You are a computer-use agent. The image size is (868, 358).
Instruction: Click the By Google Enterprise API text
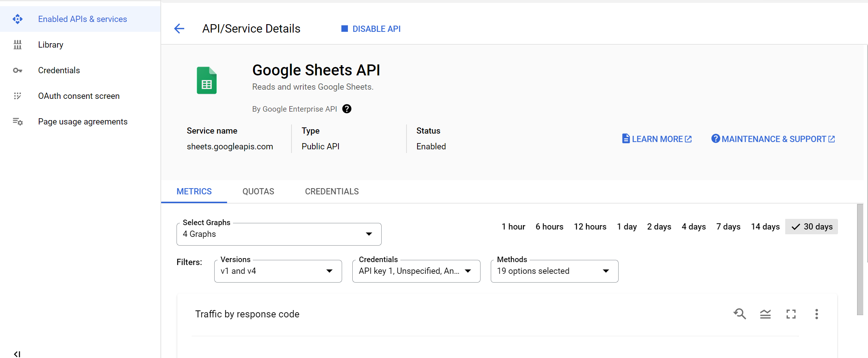pyautogui.click(x=294, y=109)
